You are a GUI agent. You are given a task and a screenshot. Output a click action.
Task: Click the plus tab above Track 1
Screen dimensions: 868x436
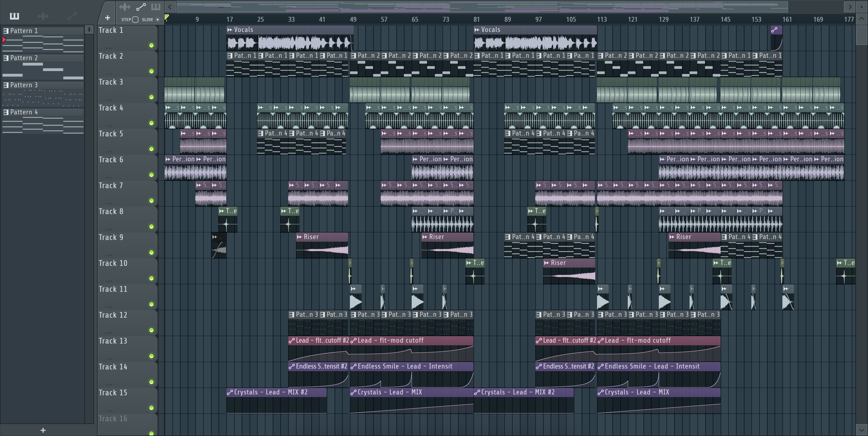[x=107, y=18]
